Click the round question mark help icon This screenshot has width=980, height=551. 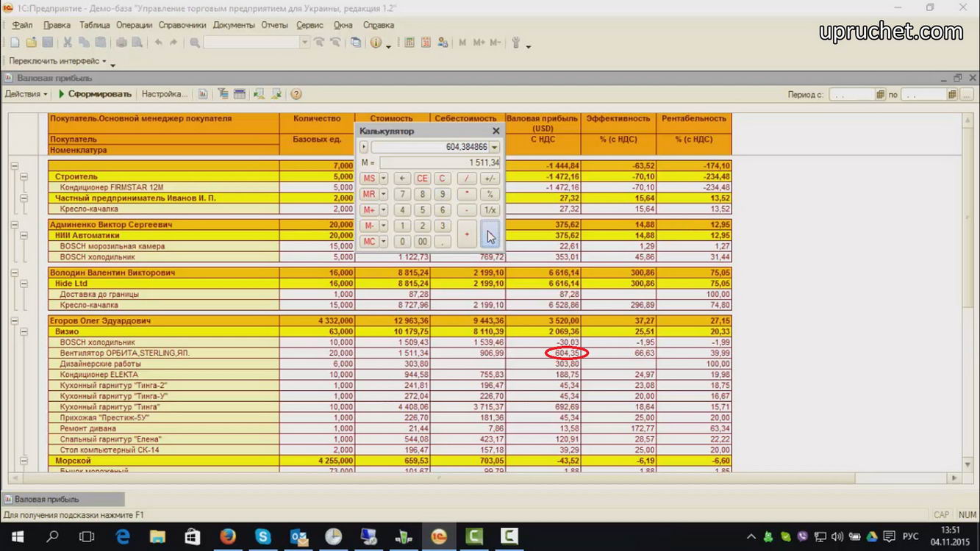[x=296, y=94]
